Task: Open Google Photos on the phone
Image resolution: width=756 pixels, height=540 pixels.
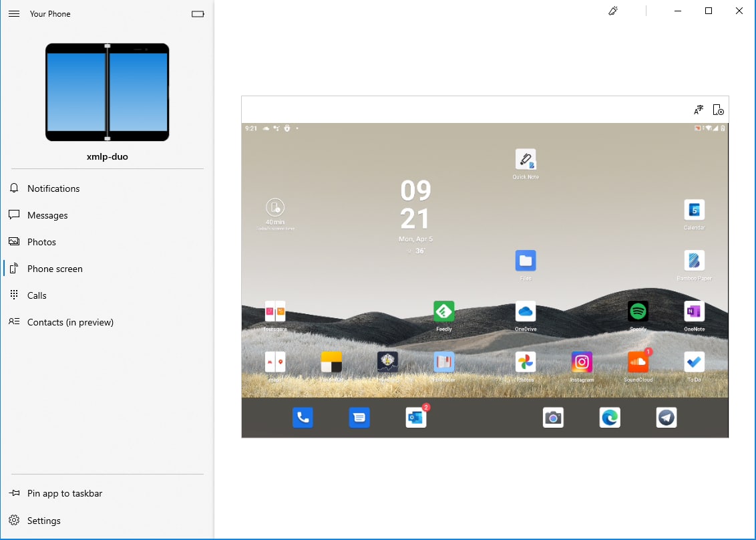Action: (x=526, y=367)
